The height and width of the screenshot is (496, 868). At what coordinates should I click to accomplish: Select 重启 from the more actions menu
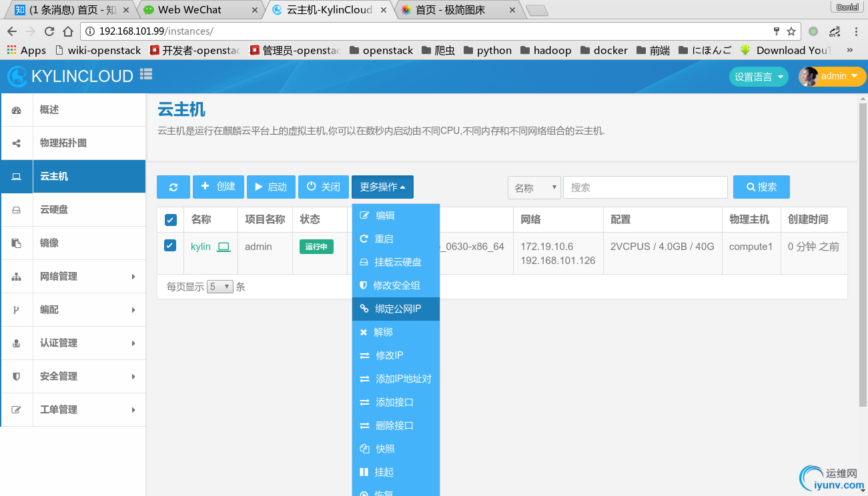[x=396, y=239]
